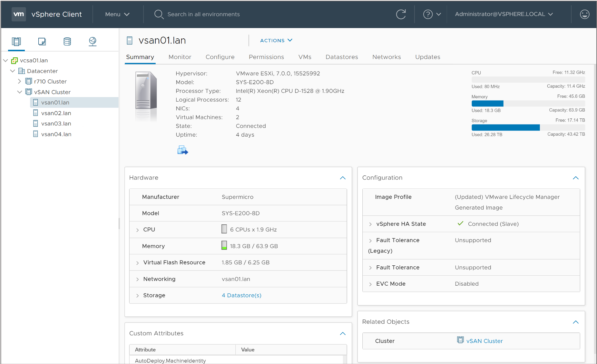
Task: Click the AutoDeploy.MachineIdentity attribute row
Action: click(x=236, y=360)
